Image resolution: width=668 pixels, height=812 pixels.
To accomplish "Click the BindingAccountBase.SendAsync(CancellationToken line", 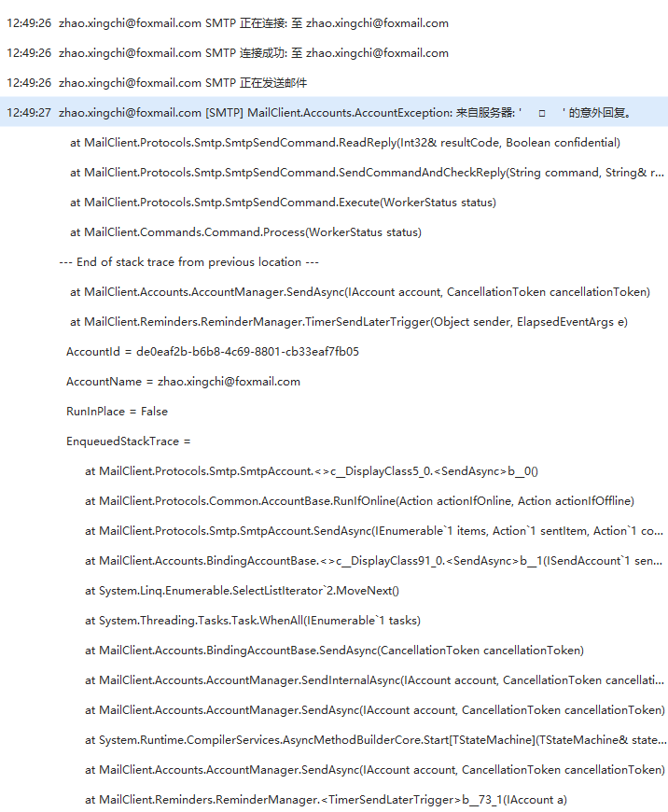I will 335,651.
